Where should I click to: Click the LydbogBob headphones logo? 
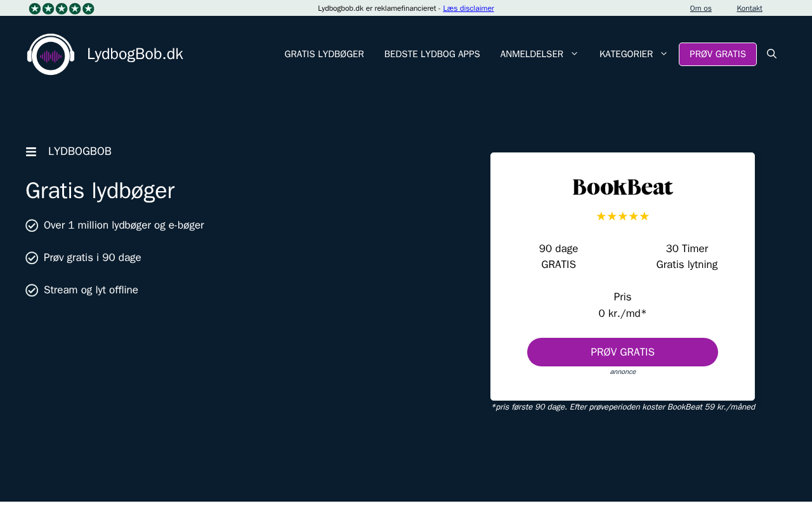[51, 54]
